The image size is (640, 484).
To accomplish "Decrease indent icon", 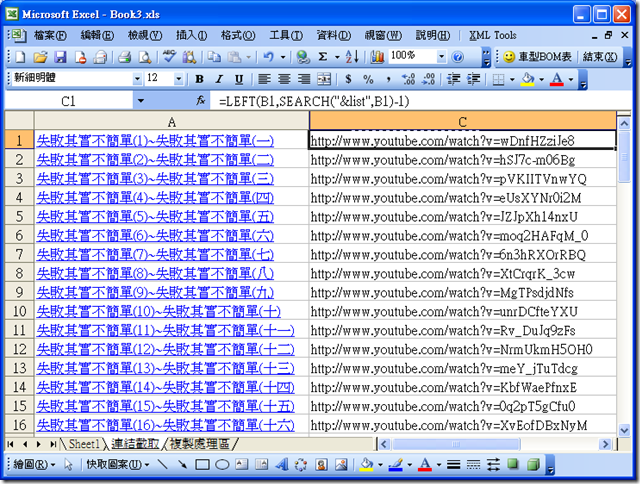I will click(453, 79).
